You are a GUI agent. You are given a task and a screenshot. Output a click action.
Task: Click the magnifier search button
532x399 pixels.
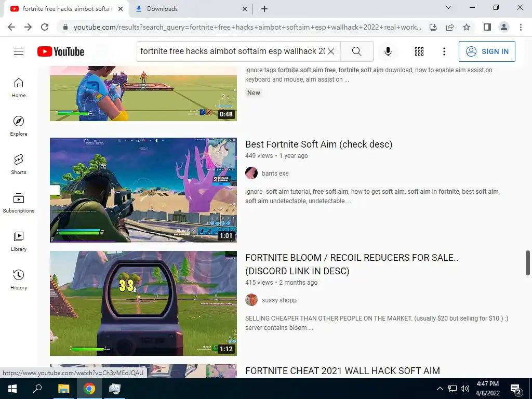(x=356, y=51)
